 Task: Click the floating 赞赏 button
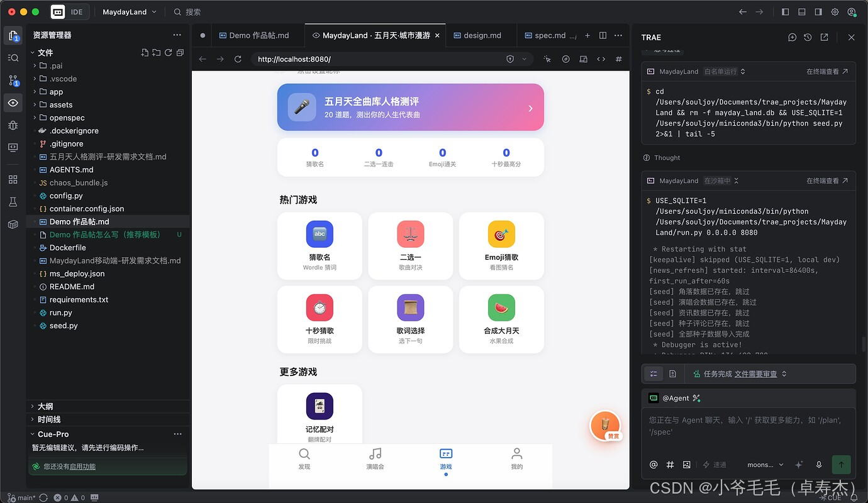[x=605, y=426]
